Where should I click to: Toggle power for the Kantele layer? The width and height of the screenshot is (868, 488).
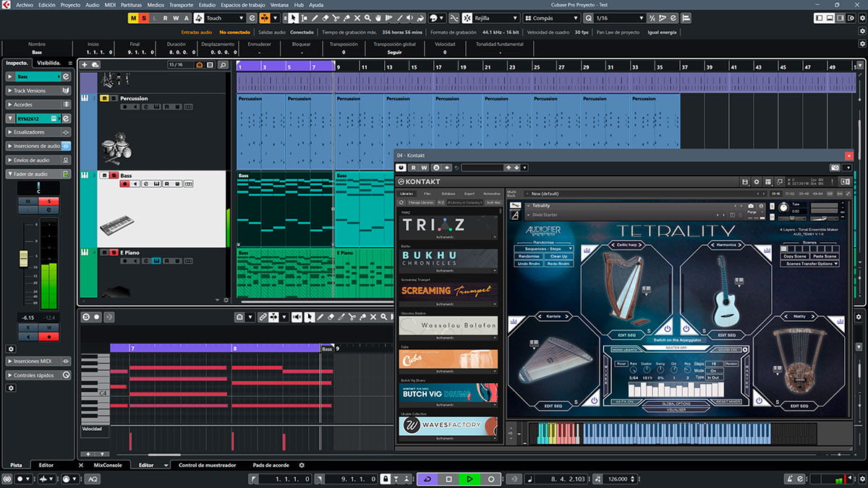(595, 399)
